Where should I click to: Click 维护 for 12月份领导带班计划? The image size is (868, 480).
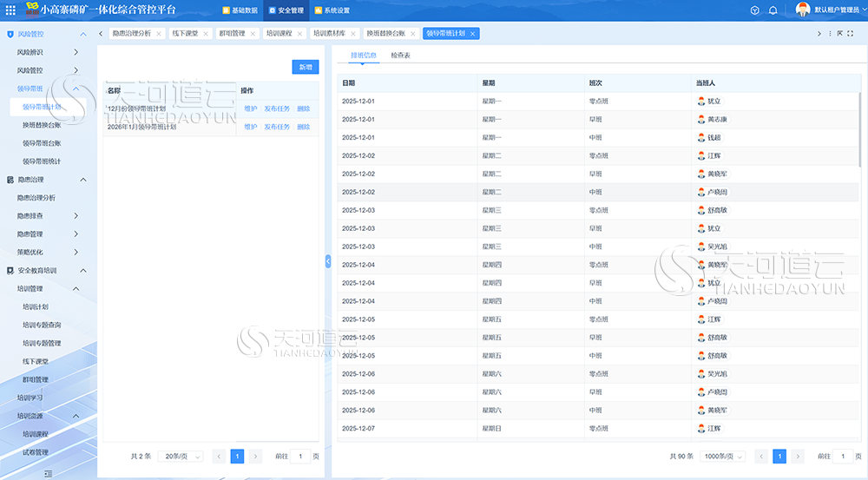coord(251,109)
